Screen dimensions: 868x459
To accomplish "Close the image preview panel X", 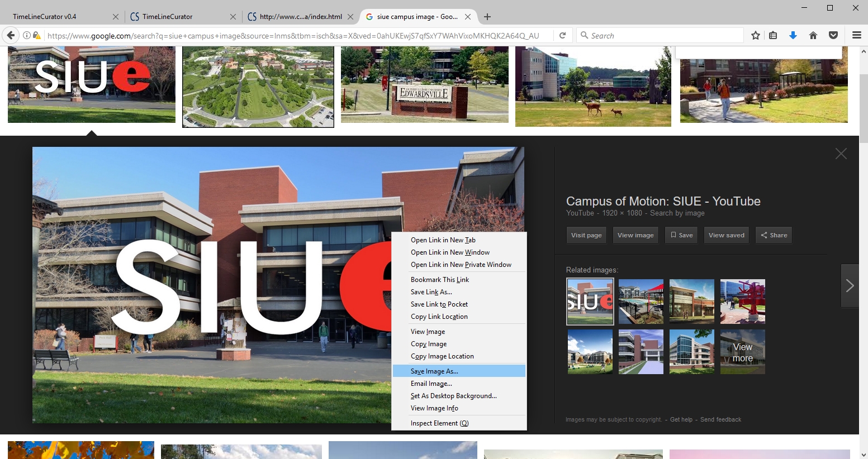I will 841,154.
